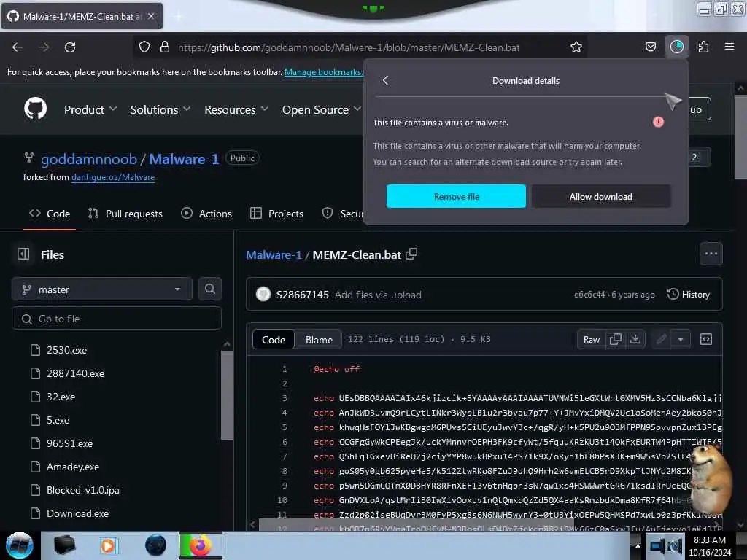Open 2530.exe in the file tree
This screenshot has width=747, height=560.
[66, 350]
